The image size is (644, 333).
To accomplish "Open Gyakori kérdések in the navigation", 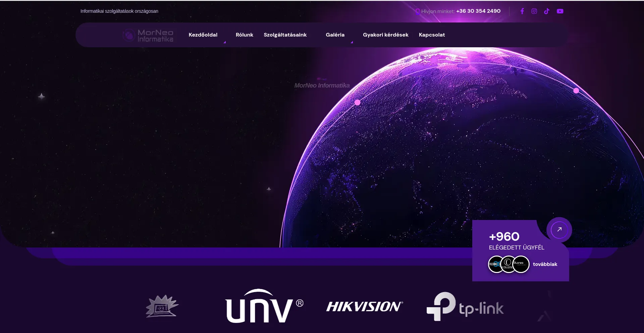I will pos(385,35).
